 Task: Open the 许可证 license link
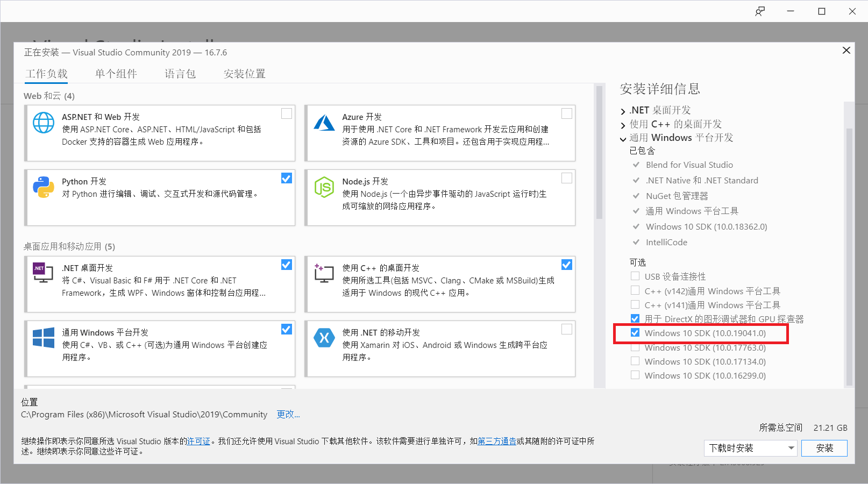click(x=198, y=441)
